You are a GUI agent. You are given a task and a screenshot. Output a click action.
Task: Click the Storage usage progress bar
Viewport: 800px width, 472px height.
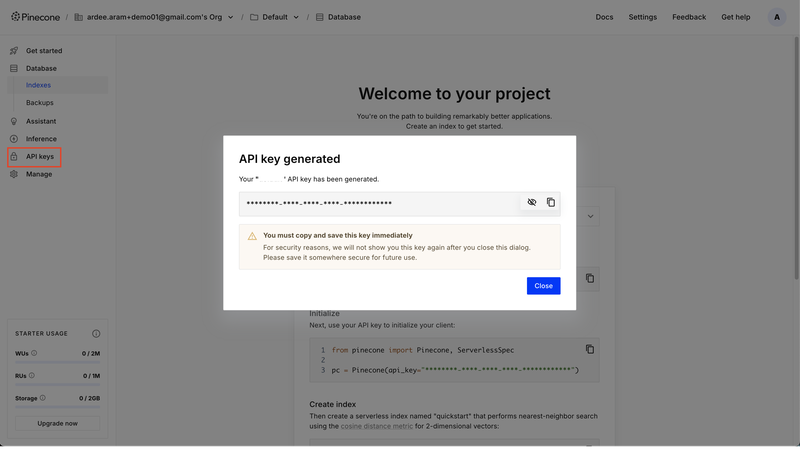coord(58,407)
